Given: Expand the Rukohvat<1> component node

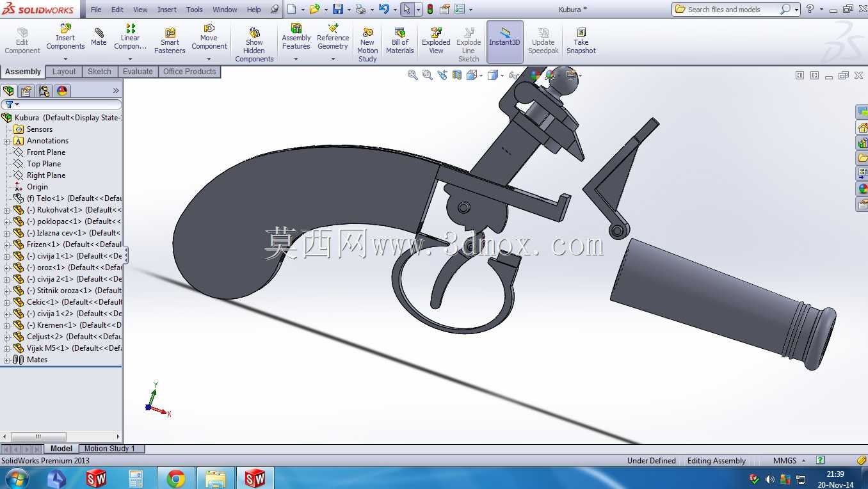Looking at the screenshot, I should (x=7, y=210).
